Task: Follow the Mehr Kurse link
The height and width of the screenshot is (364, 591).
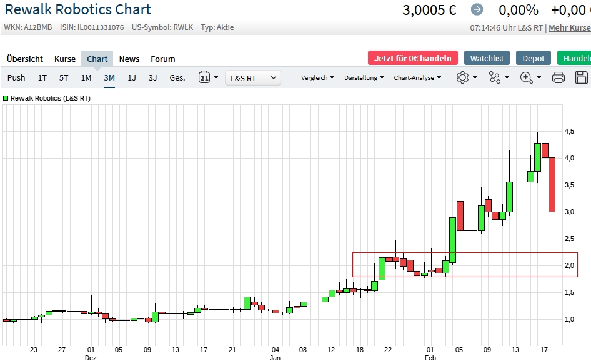Action: tap(570, 27)
